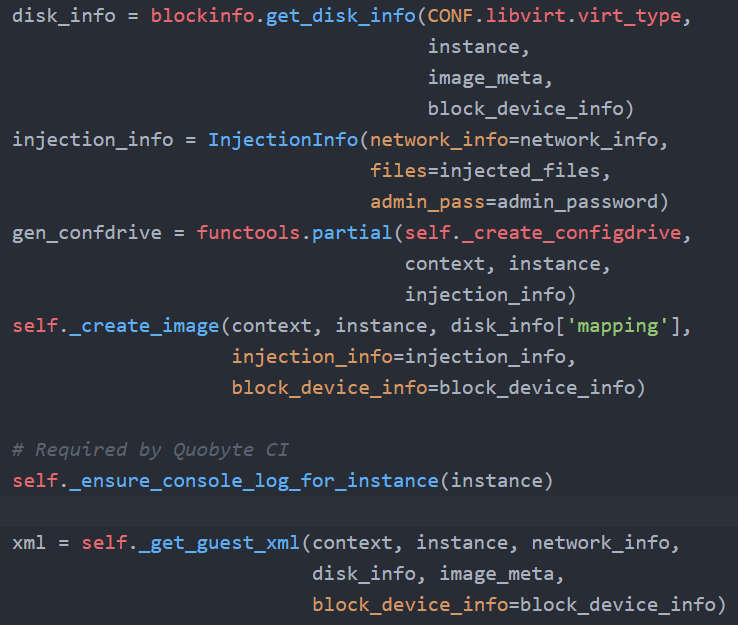The image size is (738, 625).
Task: Click 'injected_files' value
Action: pyautogui.click(x=520, y=171)
